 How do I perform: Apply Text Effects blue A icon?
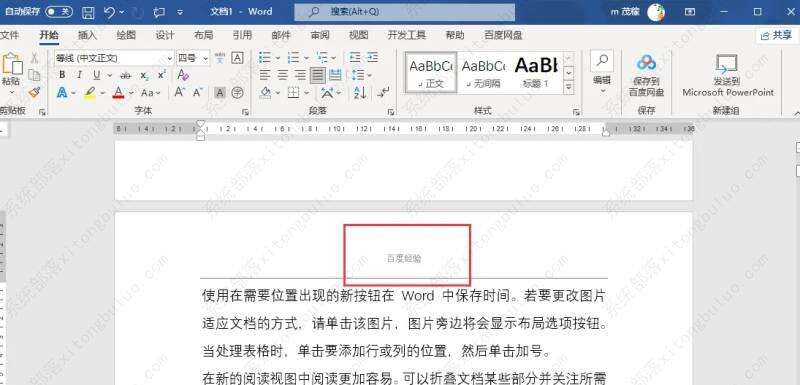click(x=62, y=92)
